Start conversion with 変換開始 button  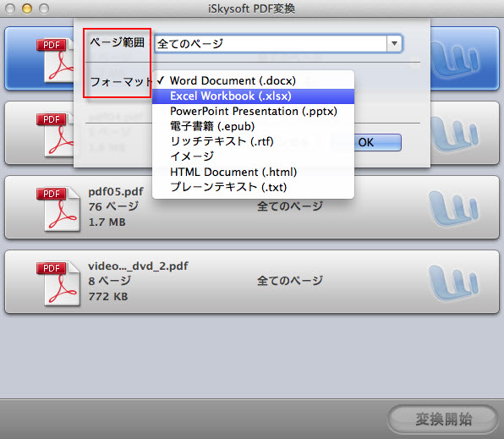pos(443,420)
